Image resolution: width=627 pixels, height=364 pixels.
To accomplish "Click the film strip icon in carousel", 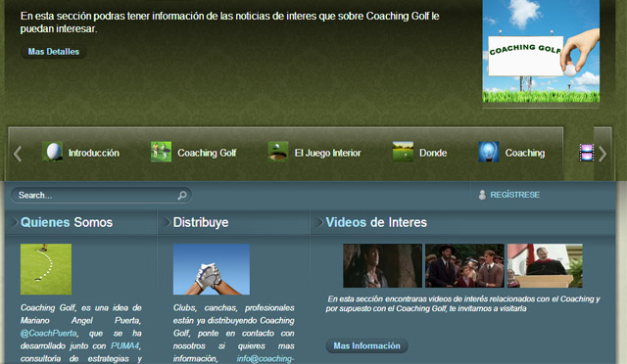I will [x=586, y=153].
